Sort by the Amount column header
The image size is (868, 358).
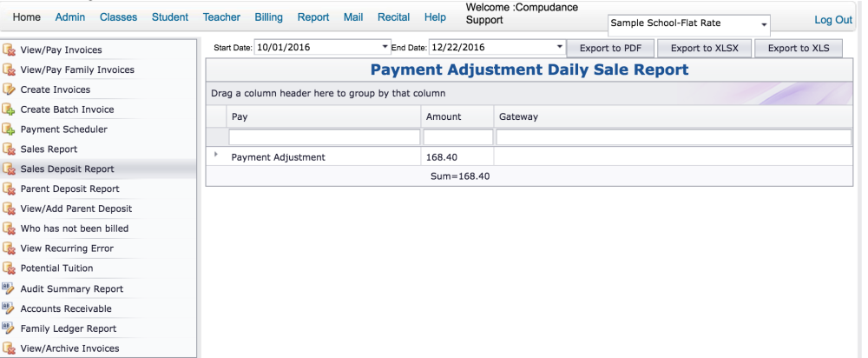tap(457, 117)
